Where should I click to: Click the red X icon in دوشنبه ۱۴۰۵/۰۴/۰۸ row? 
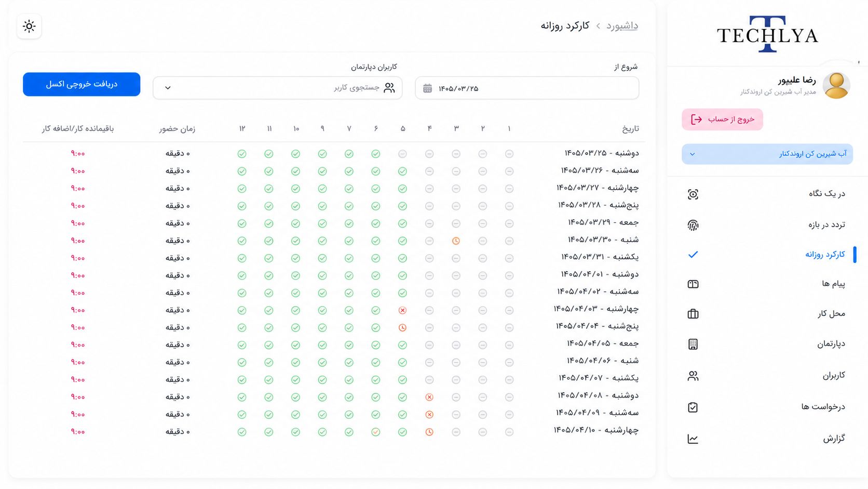pos(429,397)
